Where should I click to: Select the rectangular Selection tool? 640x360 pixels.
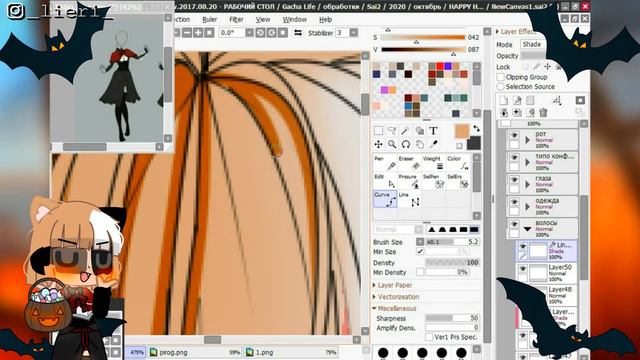pos(378,131)
